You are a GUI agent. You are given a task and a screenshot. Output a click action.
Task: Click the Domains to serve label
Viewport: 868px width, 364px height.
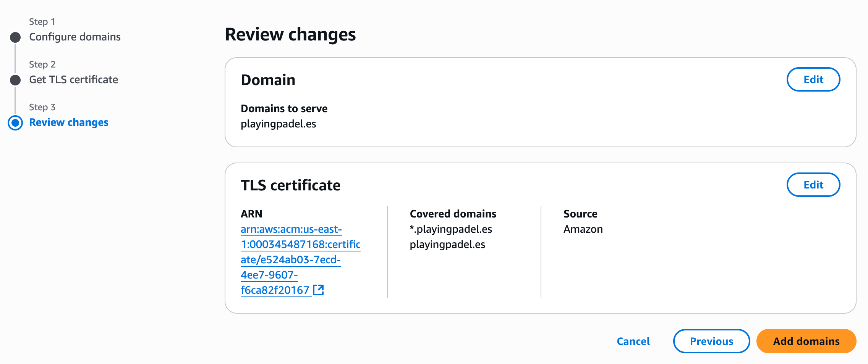[284, 109]
